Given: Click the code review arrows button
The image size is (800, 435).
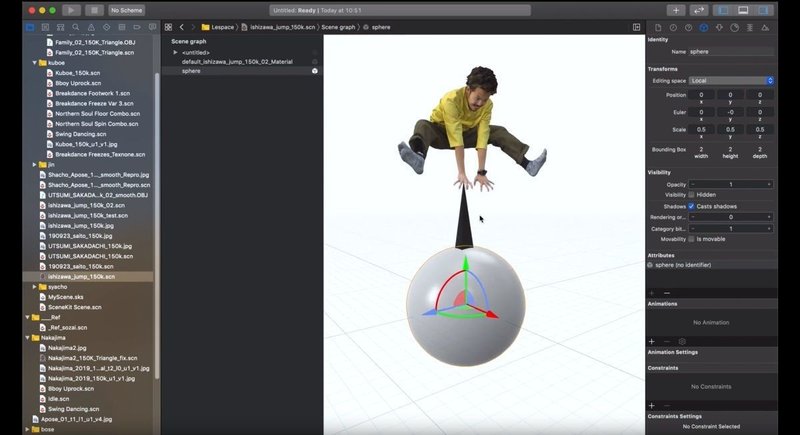Looking at the screenshot, I should click(699, 10).
